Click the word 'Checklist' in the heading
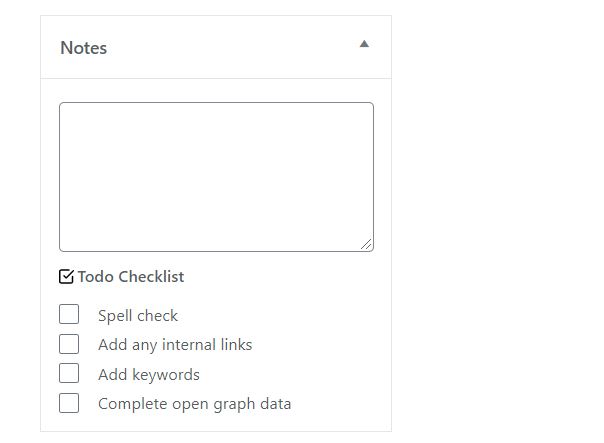Screen dimensions: 604x443 pos(151,277)
